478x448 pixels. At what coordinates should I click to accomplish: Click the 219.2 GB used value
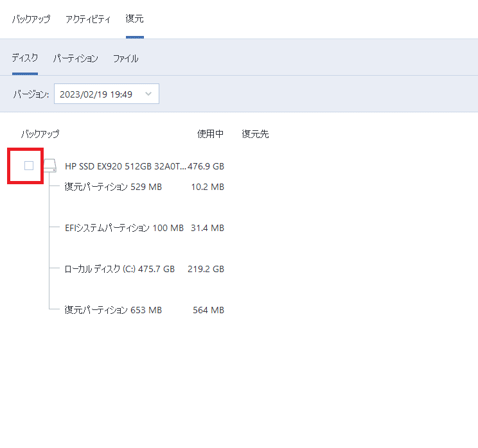coord(206,269)
